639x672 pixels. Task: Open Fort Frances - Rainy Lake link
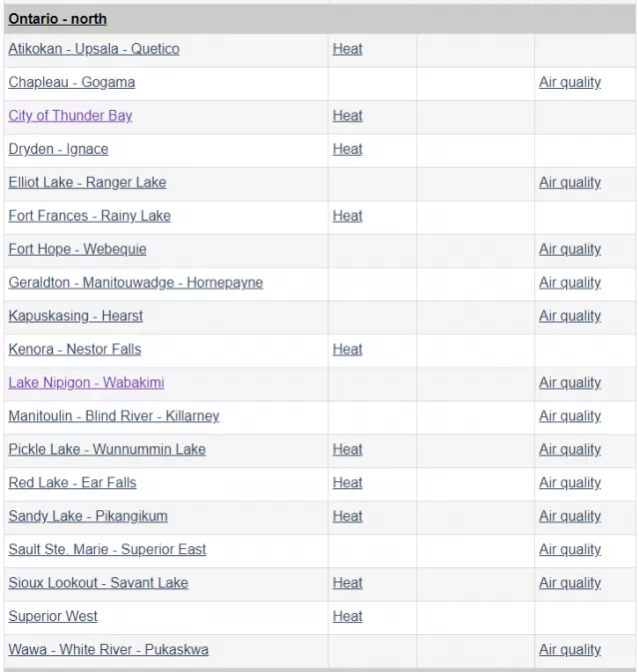90,216
